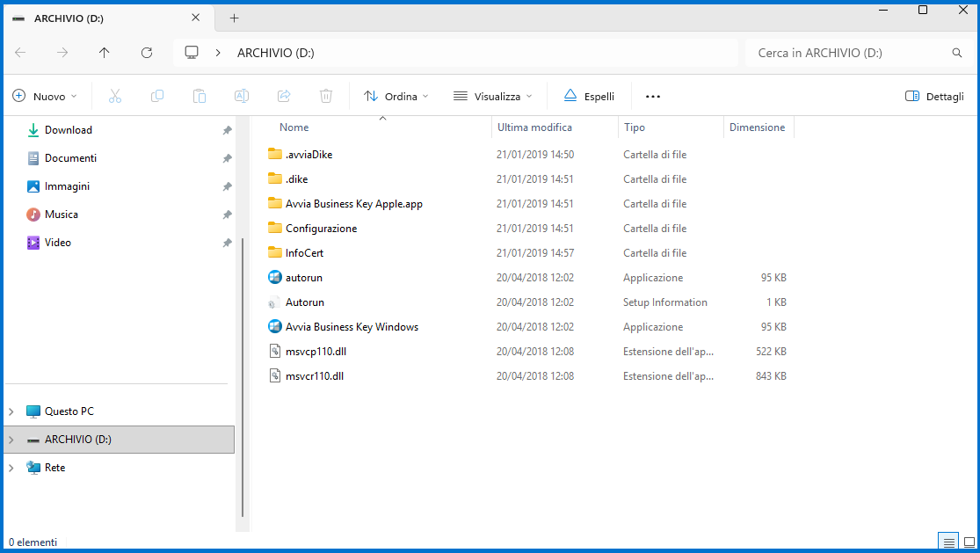Select the Configurazione folder name
The width and height of the screenshot is (980, 553).
[x=322, y=228]
